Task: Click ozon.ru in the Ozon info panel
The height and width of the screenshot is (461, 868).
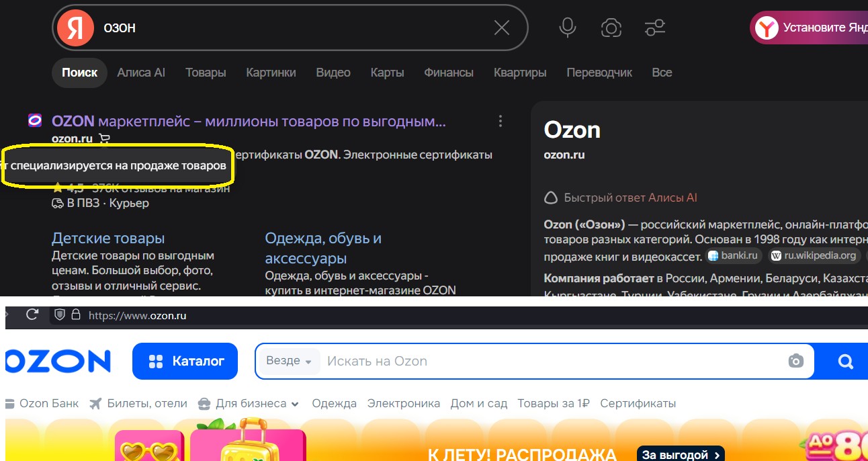Action: click(564, 155)
